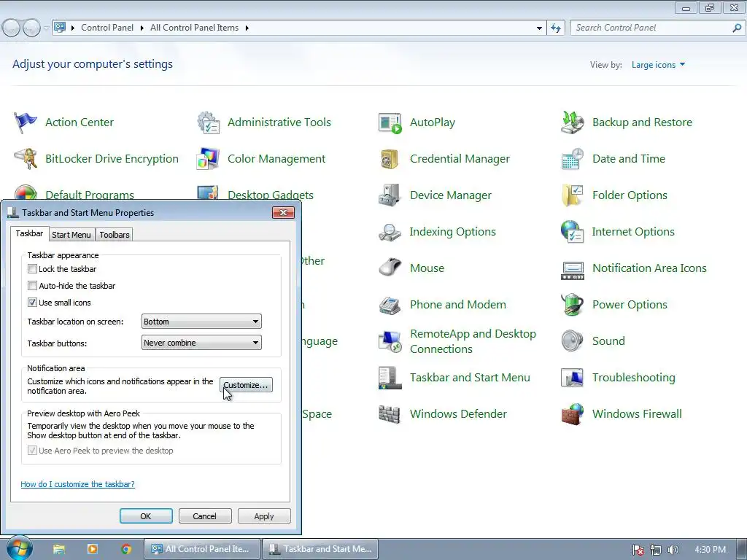This screenshot has width=747, height=560.
Task: Switch to All Control Panel Items taskbar button
Action: [202, 549]
